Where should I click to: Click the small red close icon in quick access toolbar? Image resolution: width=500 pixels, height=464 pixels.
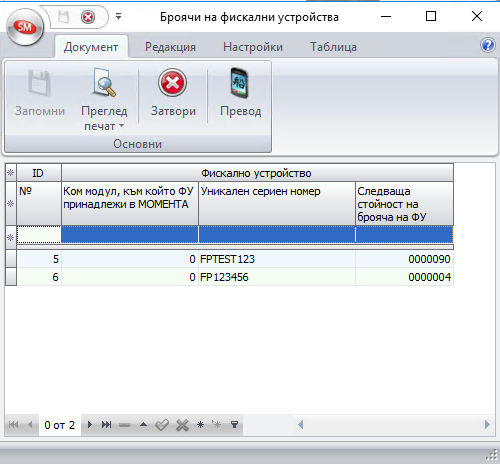point(88,17)
